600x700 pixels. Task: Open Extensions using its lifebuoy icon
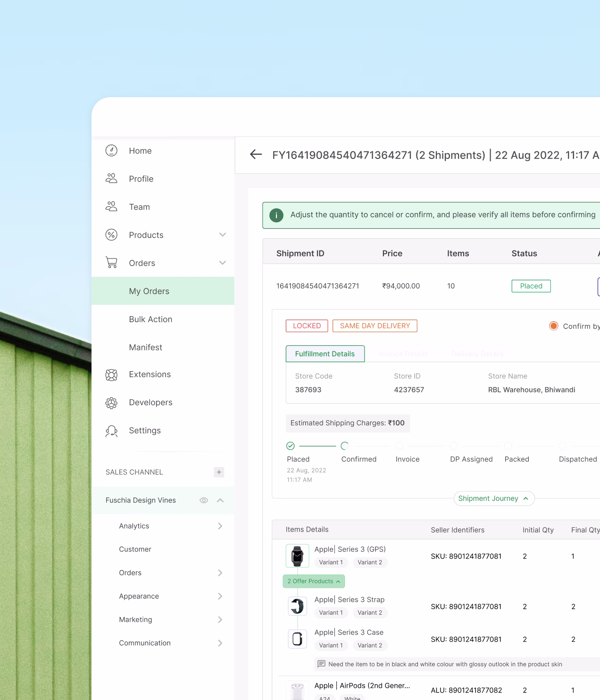point(111,374)
